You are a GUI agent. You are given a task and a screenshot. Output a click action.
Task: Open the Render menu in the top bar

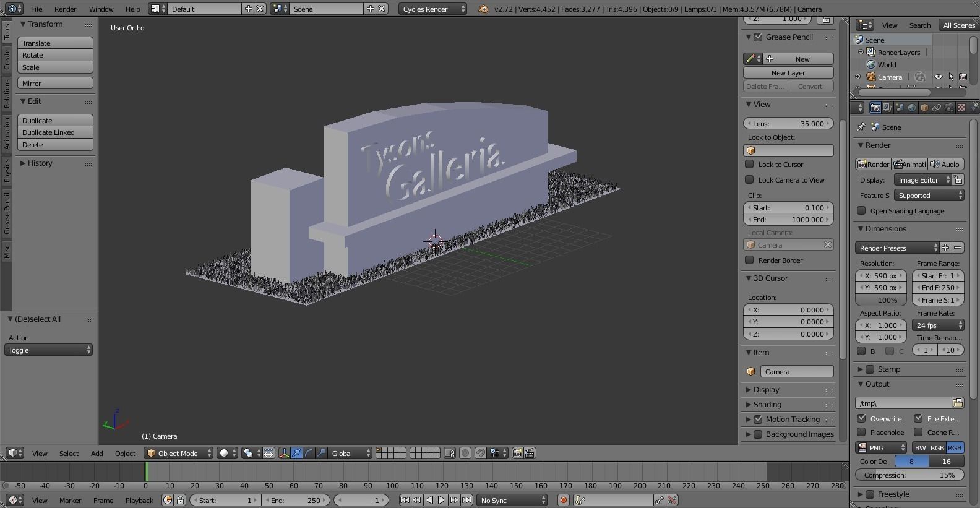pyautogui.click(x=65, y=9)
